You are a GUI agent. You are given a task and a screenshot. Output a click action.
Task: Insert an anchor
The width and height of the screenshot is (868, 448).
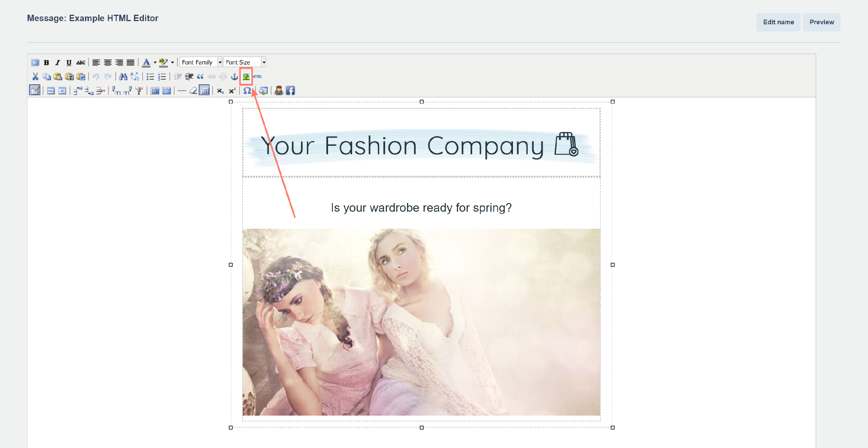234,77
